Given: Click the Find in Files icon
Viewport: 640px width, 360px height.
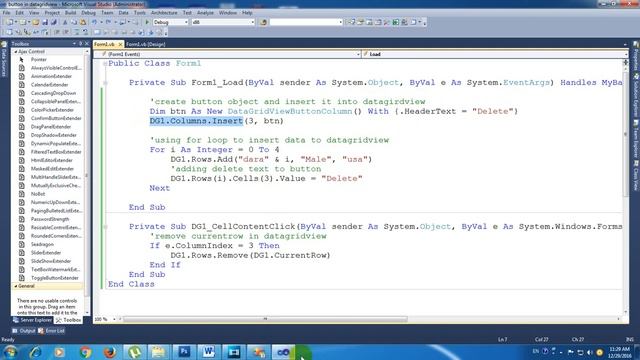Looking at the screenshot, I should [263, 22].
